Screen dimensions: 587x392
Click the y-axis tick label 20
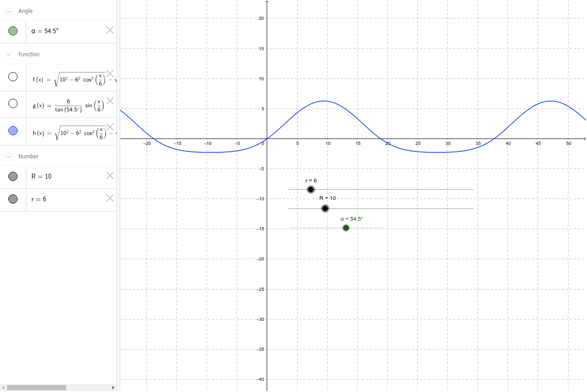point(261,18)
